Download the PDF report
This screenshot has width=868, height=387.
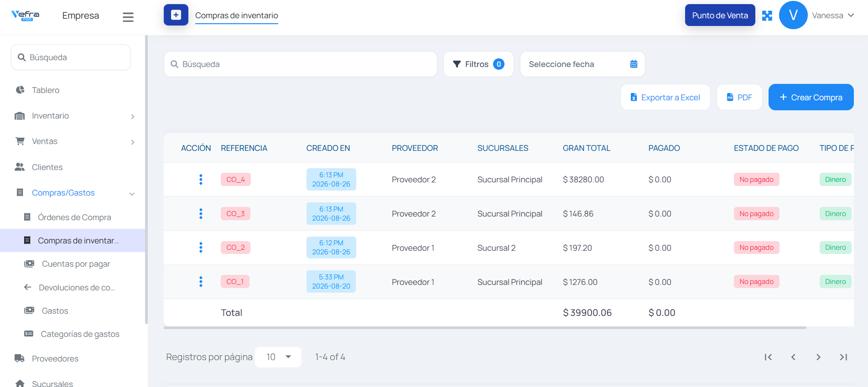(739, 97)
